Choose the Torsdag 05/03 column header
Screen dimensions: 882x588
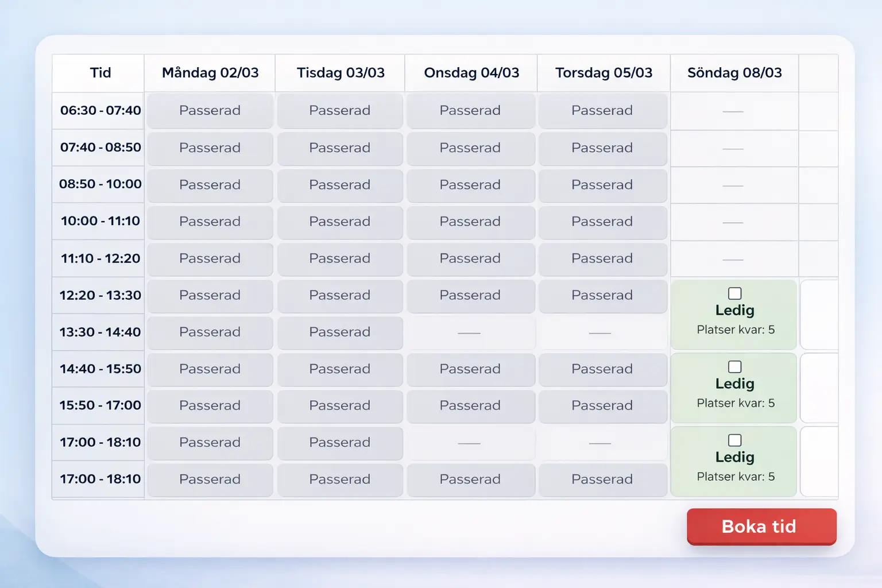pyautogui.click(x=604, y=73)
